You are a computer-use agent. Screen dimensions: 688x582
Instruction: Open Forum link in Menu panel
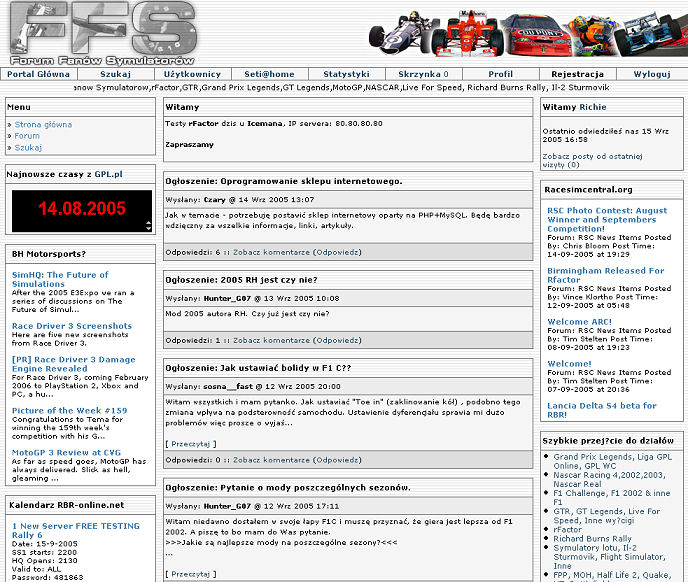point(27,136)
